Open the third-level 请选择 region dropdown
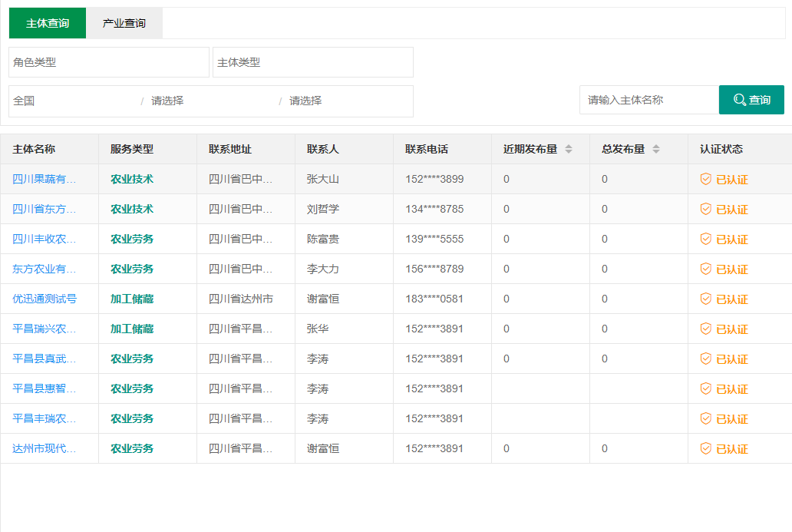This screenshot has width=792, height=532. 348,101
